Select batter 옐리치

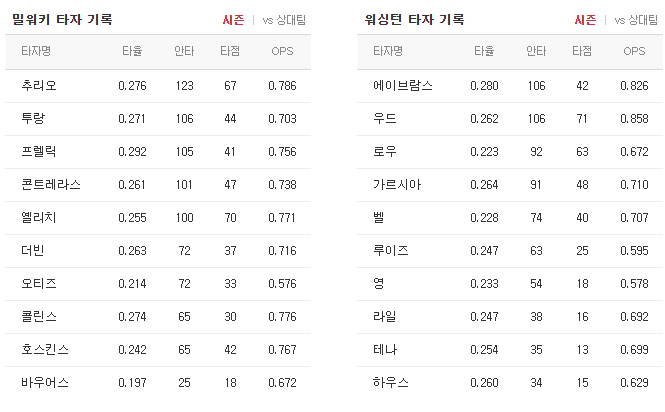coord(39,218)
